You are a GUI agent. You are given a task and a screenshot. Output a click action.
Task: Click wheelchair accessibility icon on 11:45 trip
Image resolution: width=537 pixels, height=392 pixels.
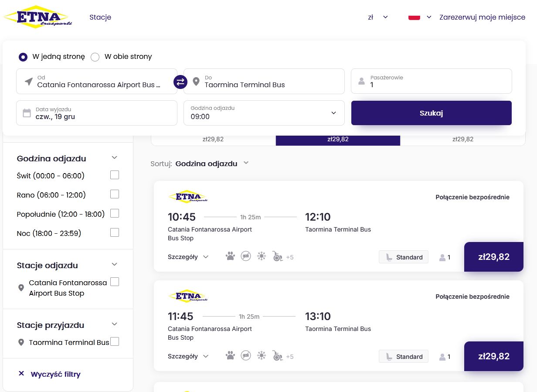[x=277, y=356]
